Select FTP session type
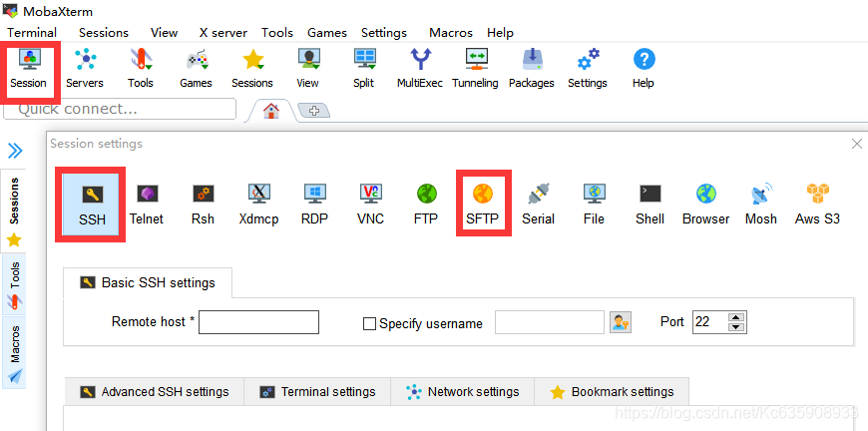This screenshot has width=868, height=431. (426, 205)
